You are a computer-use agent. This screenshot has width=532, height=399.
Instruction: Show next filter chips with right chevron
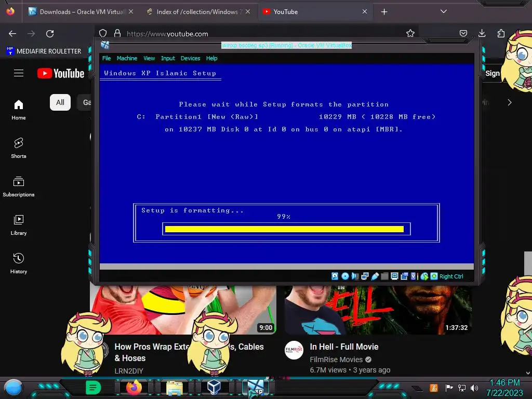pyautogui.click(x=509, y=102)
